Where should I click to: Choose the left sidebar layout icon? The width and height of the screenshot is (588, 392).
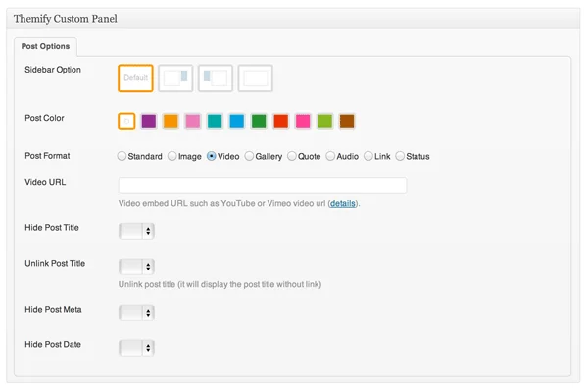[215, 78]
